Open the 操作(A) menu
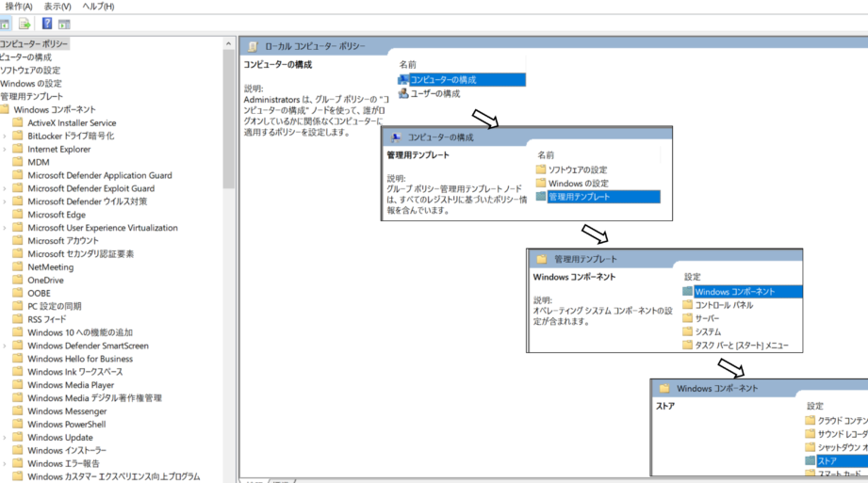The height and width of the screenshot is (483, 868). pyautogui.click(x=18, y=7)
